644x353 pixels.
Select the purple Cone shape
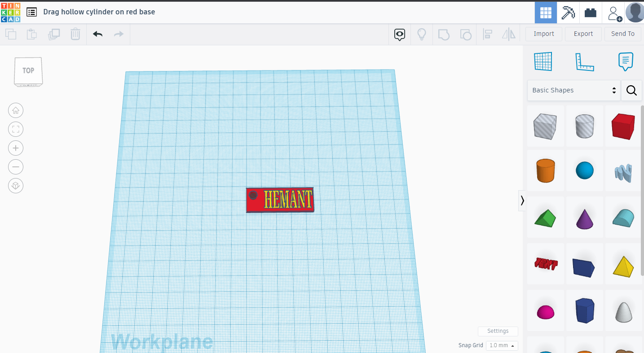(585, 218)
